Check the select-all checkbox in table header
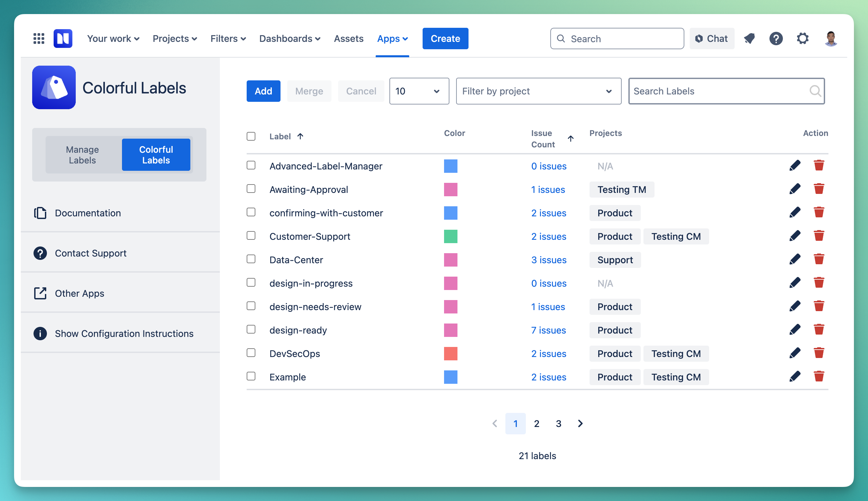The height and width of the screenshot is (501, 868). 251,136
